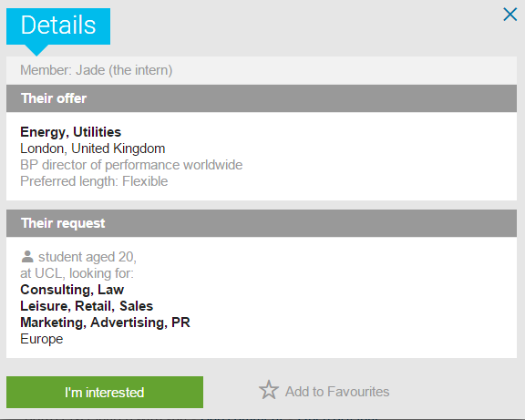Screen dimensions: 525x420
Task: Click BP director of performance worldwide
Action: pos(131,165)
